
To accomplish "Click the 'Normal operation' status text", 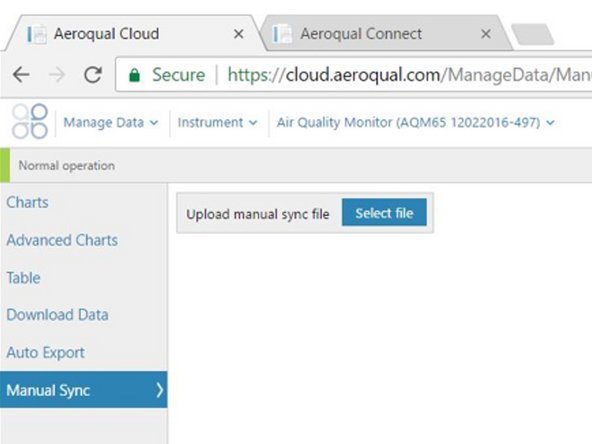I will click(67, 165).
